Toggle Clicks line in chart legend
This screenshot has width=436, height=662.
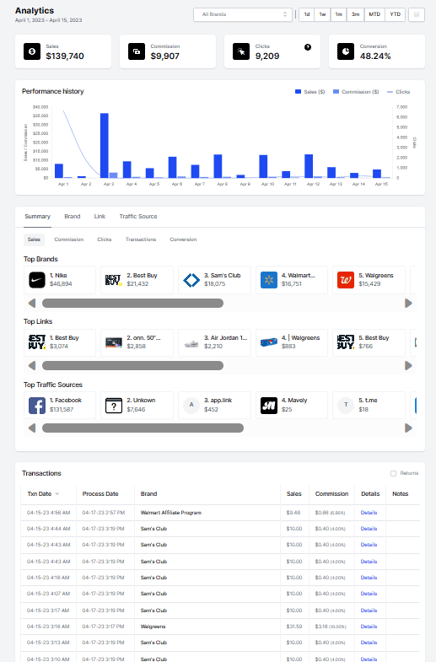coord(398,92)
